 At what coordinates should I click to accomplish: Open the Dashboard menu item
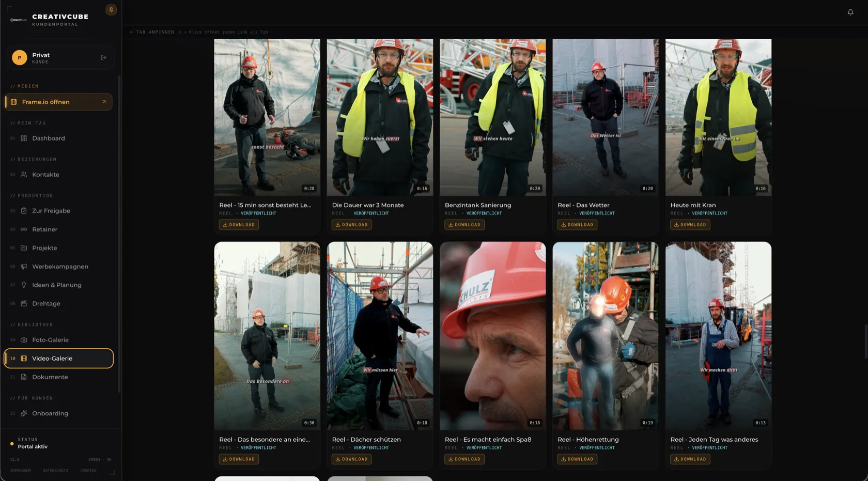58,138
